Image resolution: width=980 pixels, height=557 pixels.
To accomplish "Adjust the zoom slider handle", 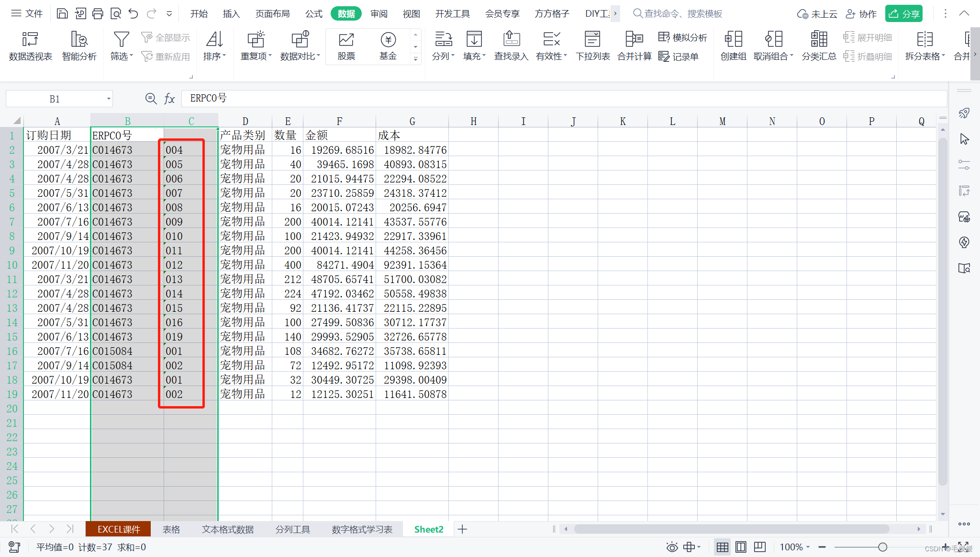I will (882, 547).
